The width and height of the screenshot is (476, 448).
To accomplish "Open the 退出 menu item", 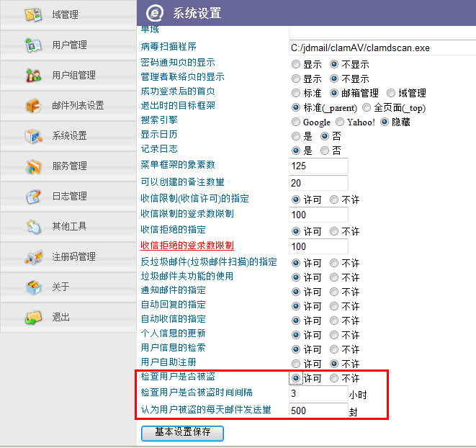I will point(68,318).
